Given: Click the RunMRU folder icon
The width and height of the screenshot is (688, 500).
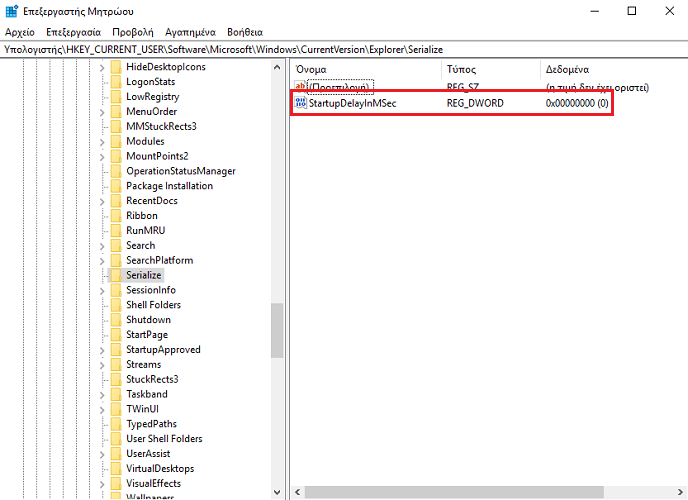Looking at the screenshot, I should (116, 231).
